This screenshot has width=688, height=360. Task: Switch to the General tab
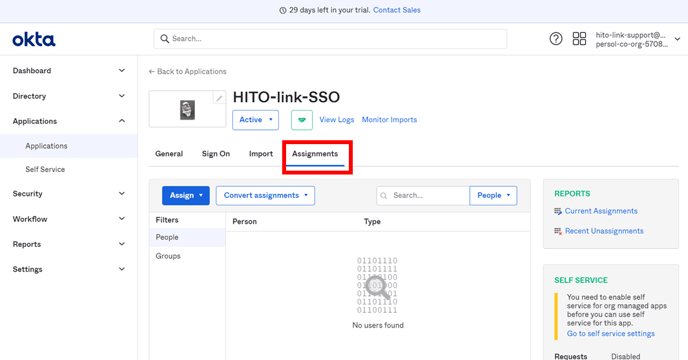click(169, 154)
